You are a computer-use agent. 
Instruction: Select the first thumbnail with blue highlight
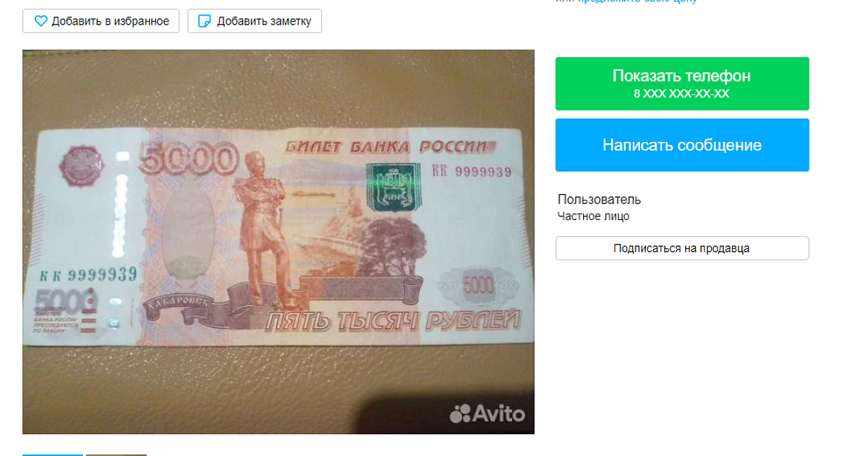pos(53,455)
